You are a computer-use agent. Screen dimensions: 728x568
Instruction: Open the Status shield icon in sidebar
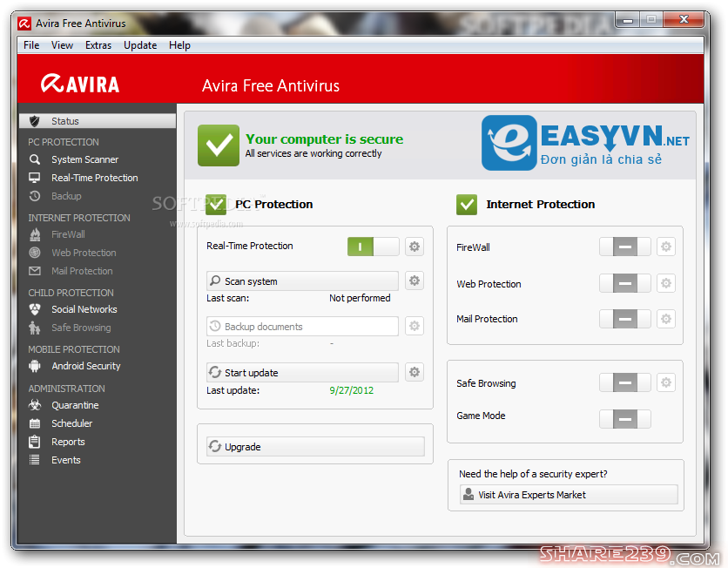pos(34,121)
